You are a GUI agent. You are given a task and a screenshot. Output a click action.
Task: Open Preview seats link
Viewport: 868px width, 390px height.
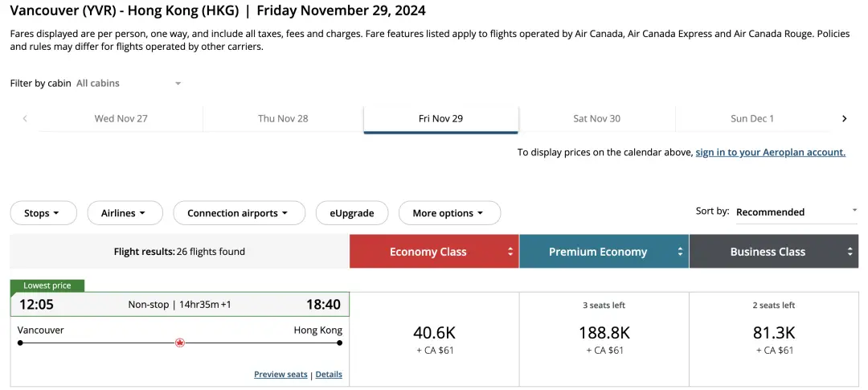(x=280, y=375)
